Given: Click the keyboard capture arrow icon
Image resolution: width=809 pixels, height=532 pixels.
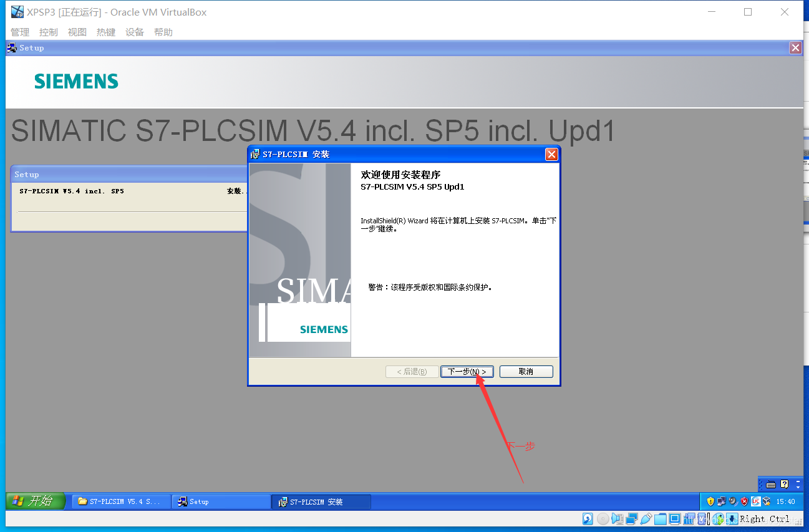Looking at the screenshot, I should click(x=732, y=518).
